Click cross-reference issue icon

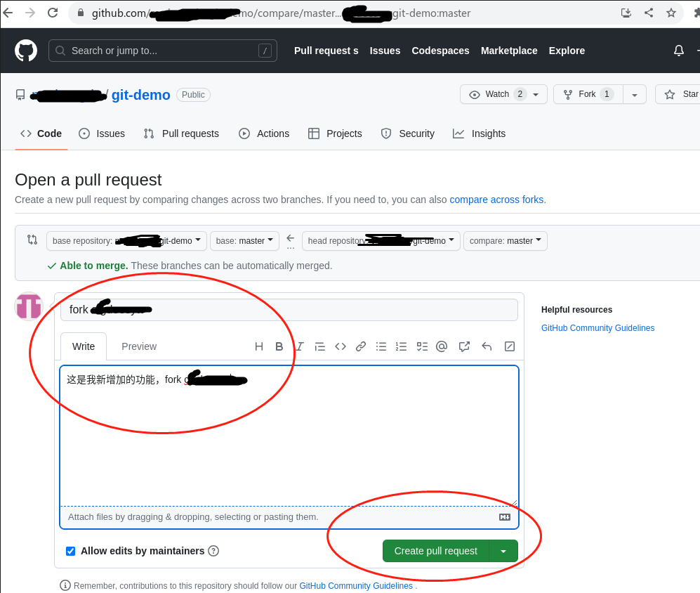tap(464, 346)
